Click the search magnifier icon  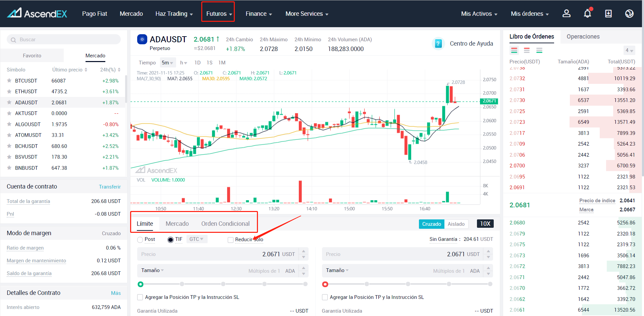point(13,40)
